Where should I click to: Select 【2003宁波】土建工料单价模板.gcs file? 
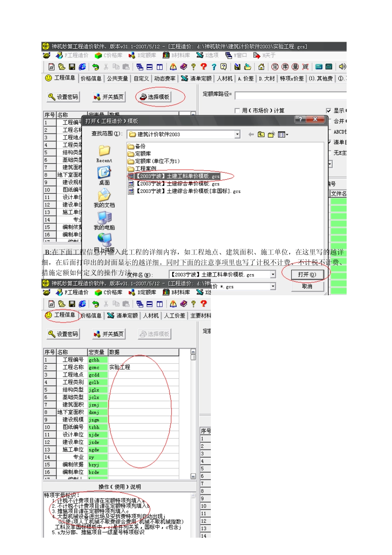pyautogui.click(x=174, y=176)
